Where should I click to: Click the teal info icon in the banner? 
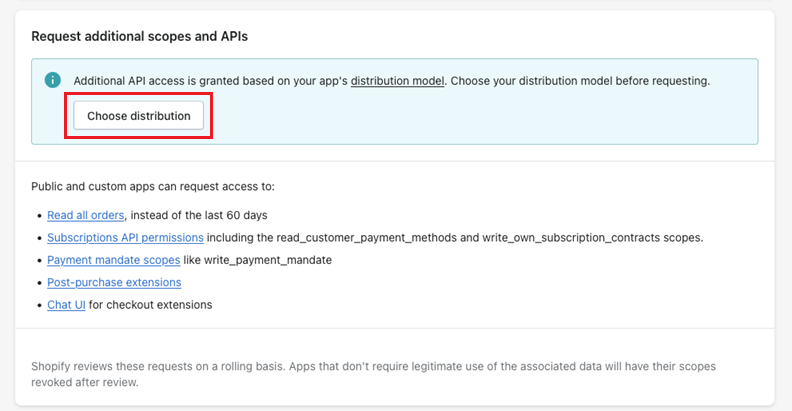pos(53,81)
